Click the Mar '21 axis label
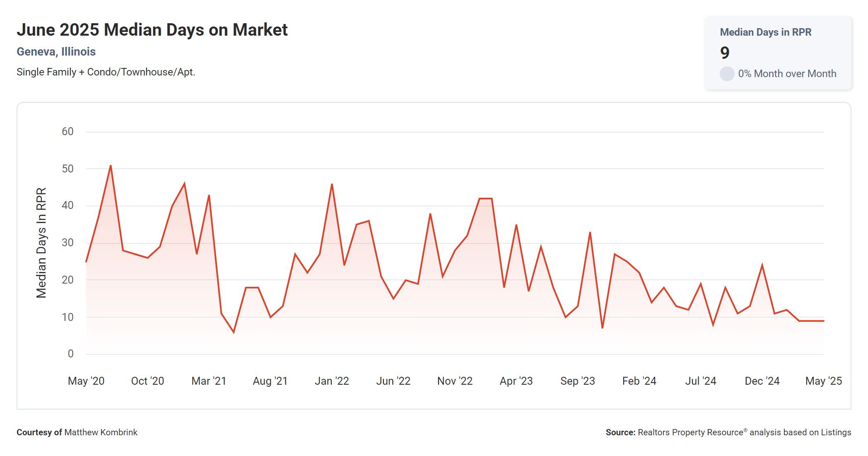The image size is (868, 456). tap(209, 381)
